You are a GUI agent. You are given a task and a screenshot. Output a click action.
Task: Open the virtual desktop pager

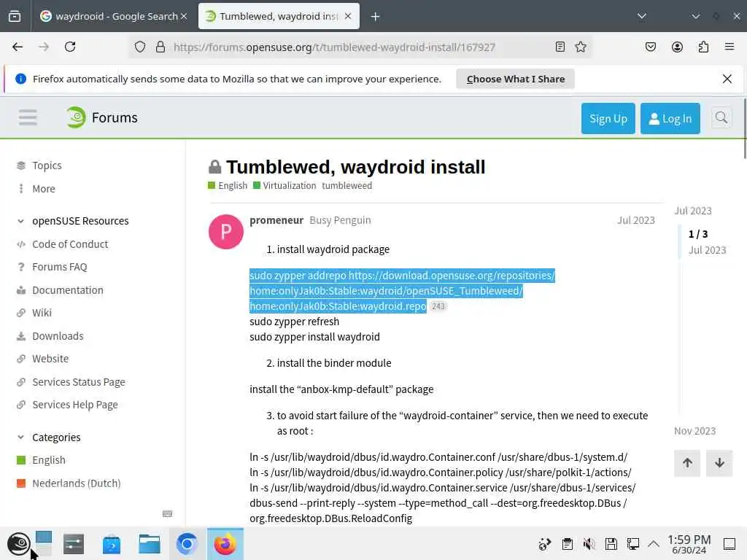click(x=43, y=544)
